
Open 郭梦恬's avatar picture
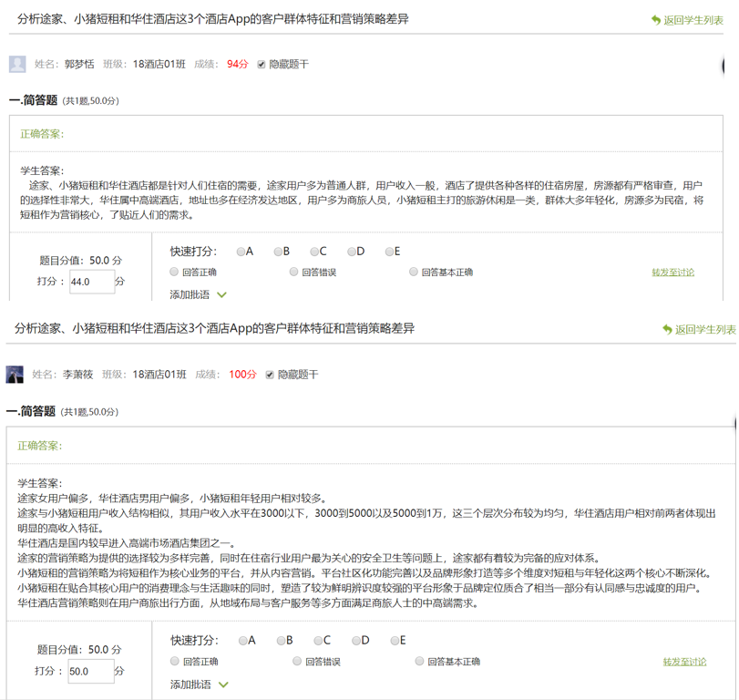coord(17,64)
